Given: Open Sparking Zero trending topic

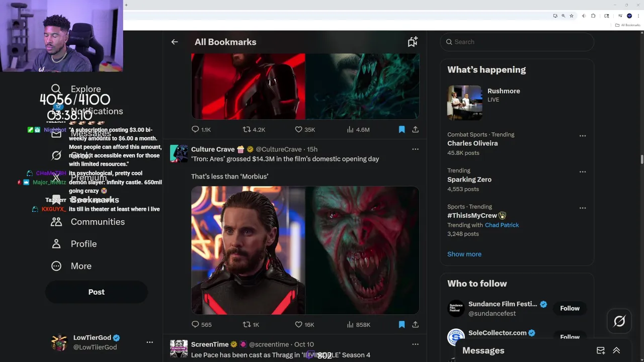Looking at the screenshot, I should (469, 179).
